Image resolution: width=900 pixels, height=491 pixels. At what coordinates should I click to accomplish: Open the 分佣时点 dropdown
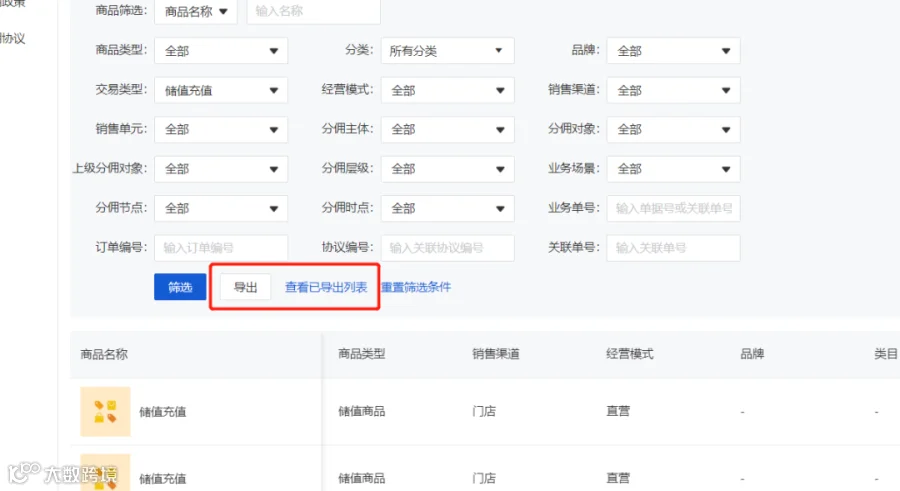pyautogui.click(x=448, y=208)
